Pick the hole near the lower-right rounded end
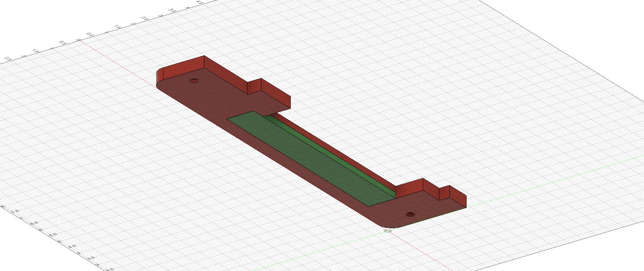 pos(411,214)
